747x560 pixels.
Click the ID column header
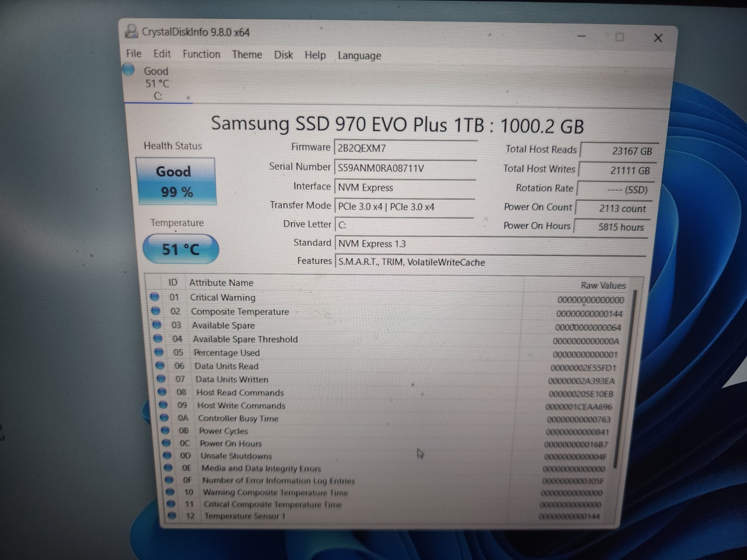tap(173, 282)
